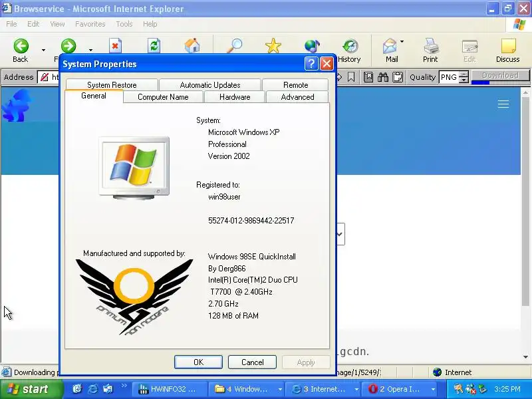Decrease the Quality spinner value
The height and width of the screenshot is (399, 532).
464,80
